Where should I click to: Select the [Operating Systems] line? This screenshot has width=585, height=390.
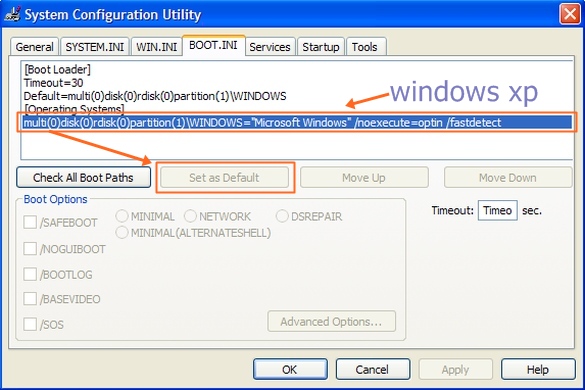click(74, 109)
